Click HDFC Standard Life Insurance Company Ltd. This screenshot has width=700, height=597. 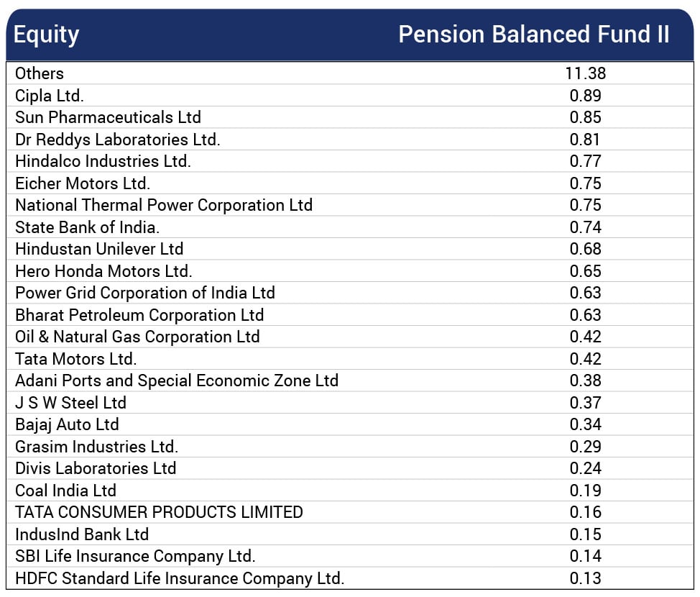point(180,578)
